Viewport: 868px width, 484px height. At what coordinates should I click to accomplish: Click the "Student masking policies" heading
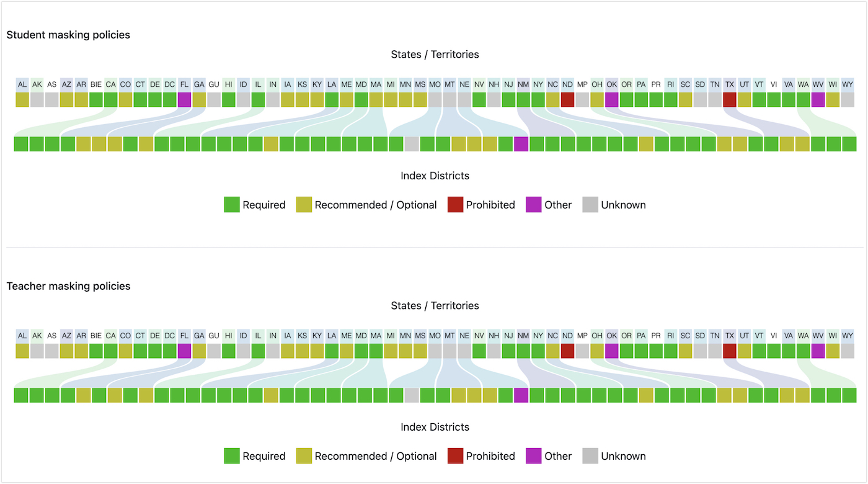[x=68, y=35]
